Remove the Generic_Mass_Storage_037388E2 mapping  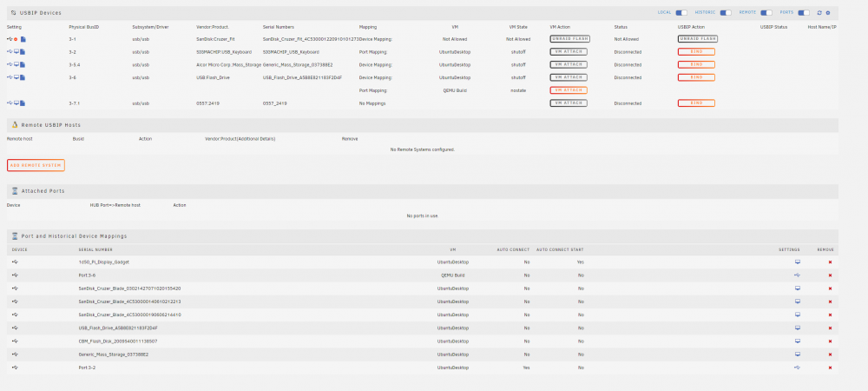click(x=830, y=355)
